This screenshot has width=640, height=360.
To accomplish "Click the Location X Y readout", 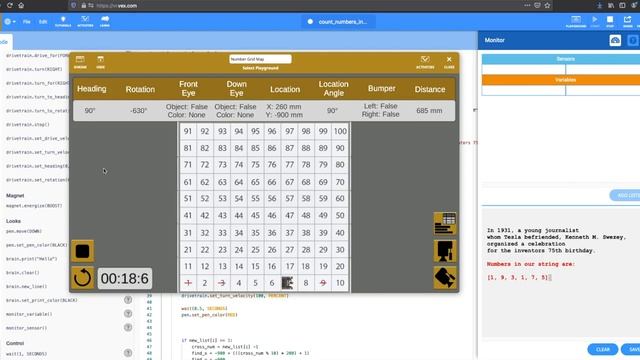I will point(284,111).
